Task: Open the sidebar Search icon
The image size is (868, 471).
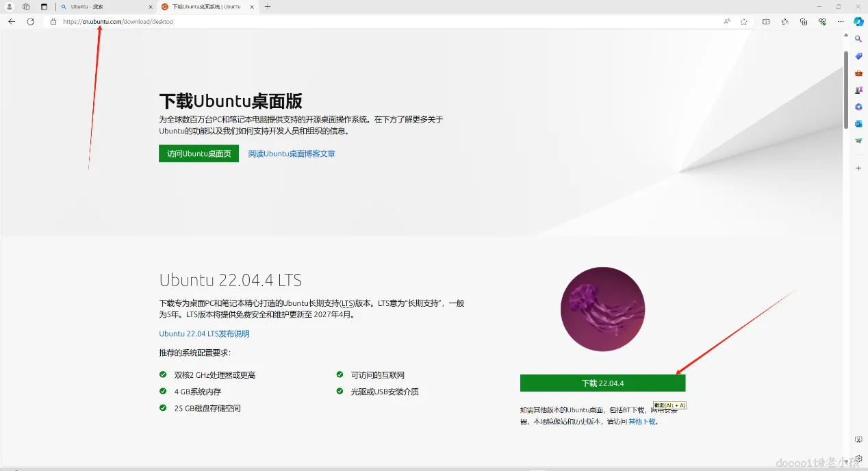Action: coord(858,39)
